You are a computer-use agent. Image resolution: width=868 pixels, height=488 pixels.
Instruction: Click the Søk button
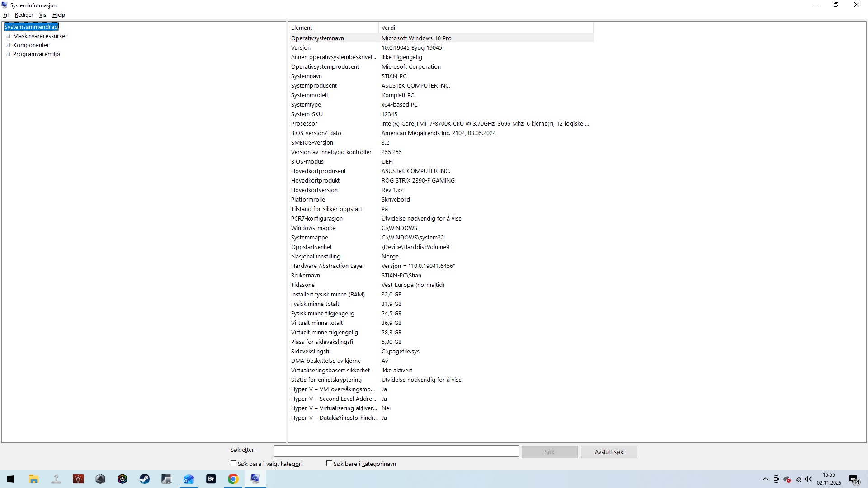549,452
